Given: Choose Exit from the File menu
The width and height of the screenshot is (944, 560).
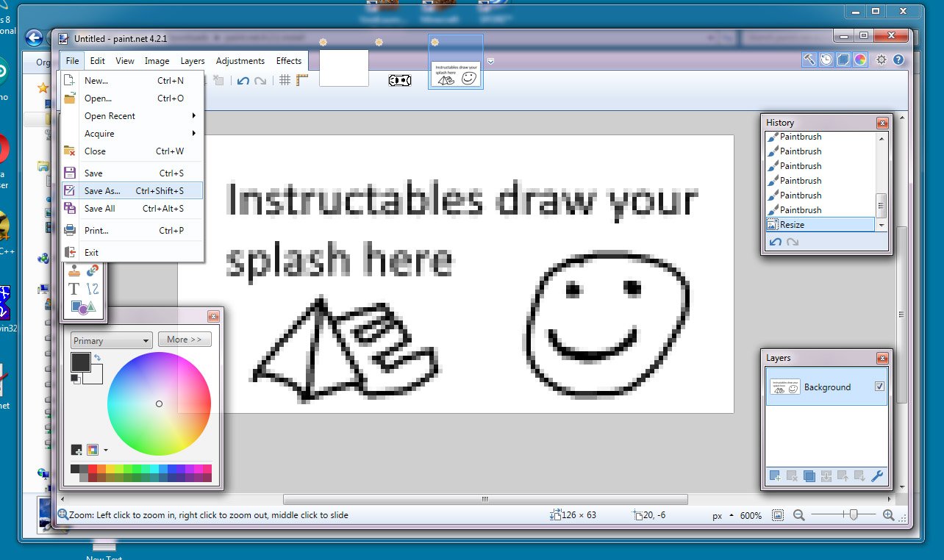Looking at the screenshot, I should [131, 253].
